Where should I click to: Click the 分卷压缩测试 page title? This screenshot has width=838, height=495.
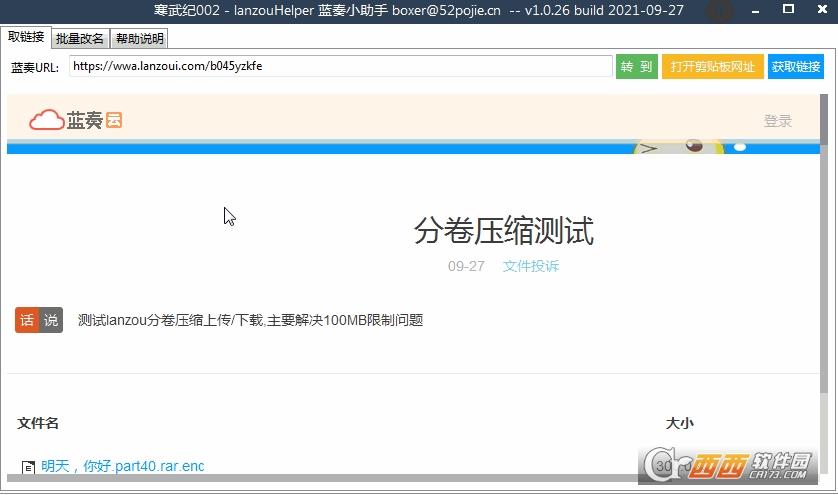pyautogui.click(x=503, y=230)
